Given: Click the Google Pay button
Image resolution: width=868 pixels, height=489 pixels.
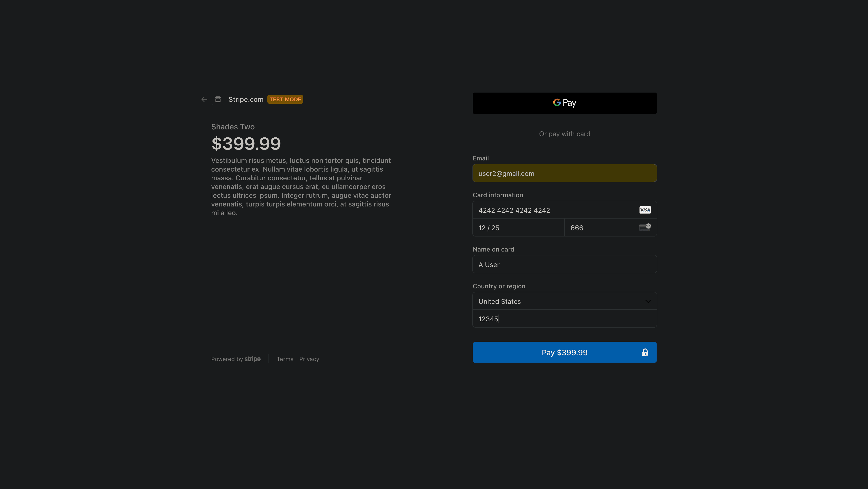Looking at the screenshot, I should pos(564,103).
